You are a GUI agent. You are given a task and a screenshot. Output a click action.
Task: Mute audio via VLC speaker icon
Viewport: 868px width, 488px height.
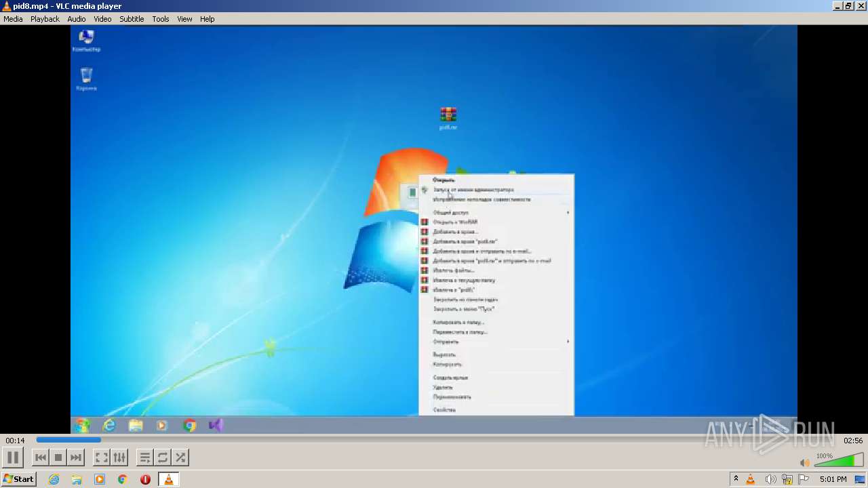tap(804, 463)
